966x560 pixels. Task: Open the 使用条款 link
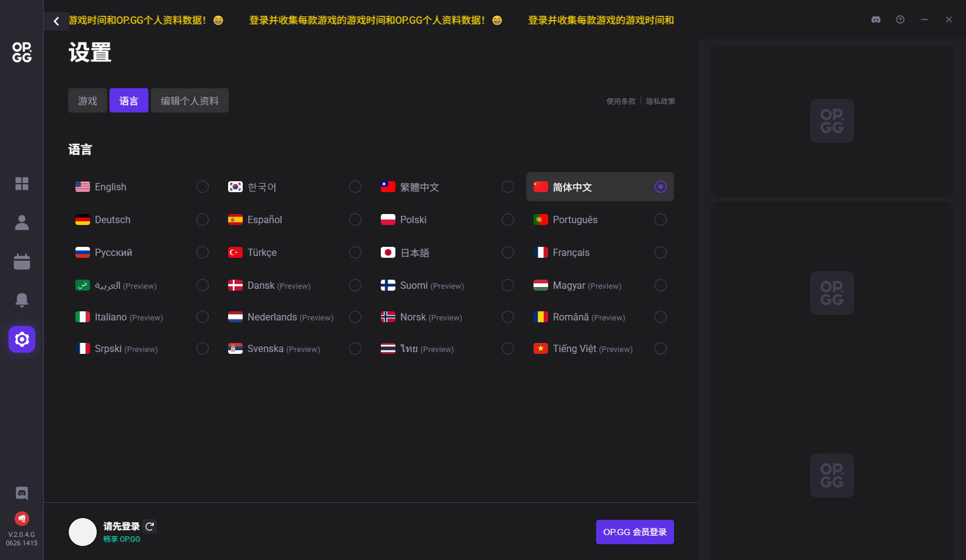pos(621,102)
